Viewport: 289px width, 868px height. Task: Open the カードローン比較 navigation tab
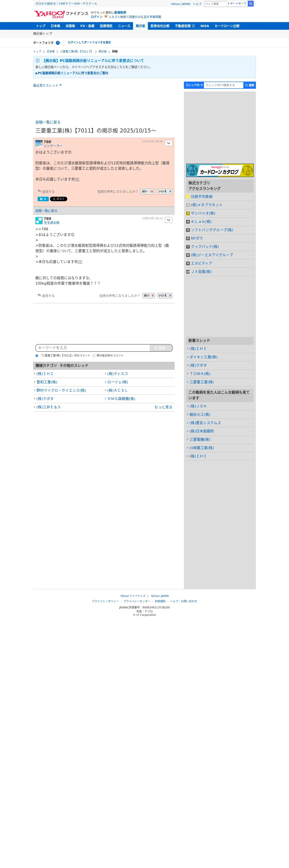pyautogui.click(x=227, y=26)
